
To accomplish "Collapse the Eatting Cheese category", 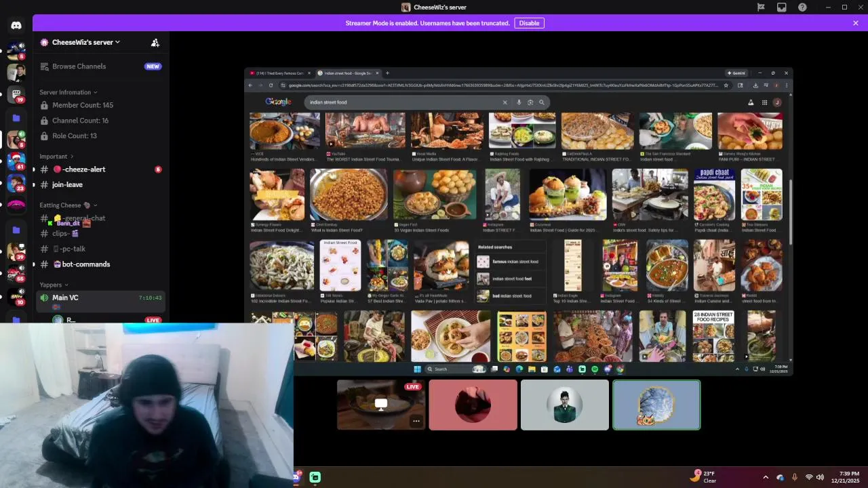I will (x=68, y=205).
